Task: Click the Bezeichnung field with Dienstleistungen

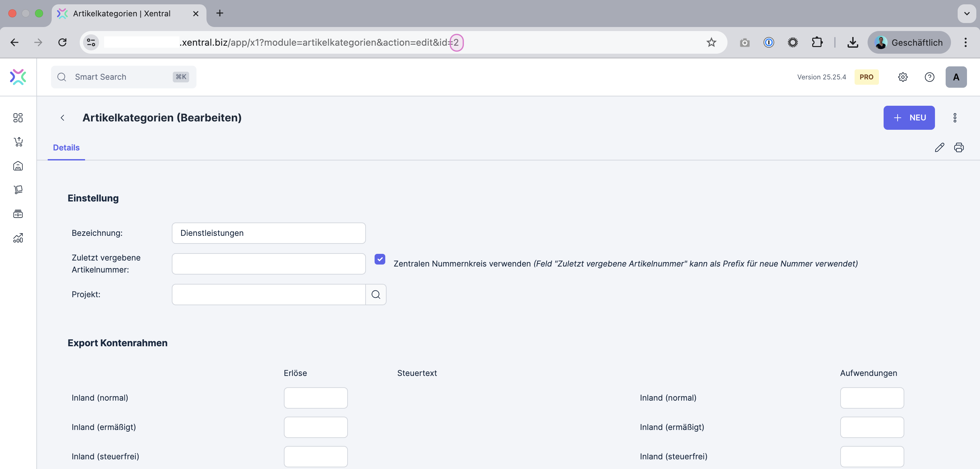Action: point(268,233)
